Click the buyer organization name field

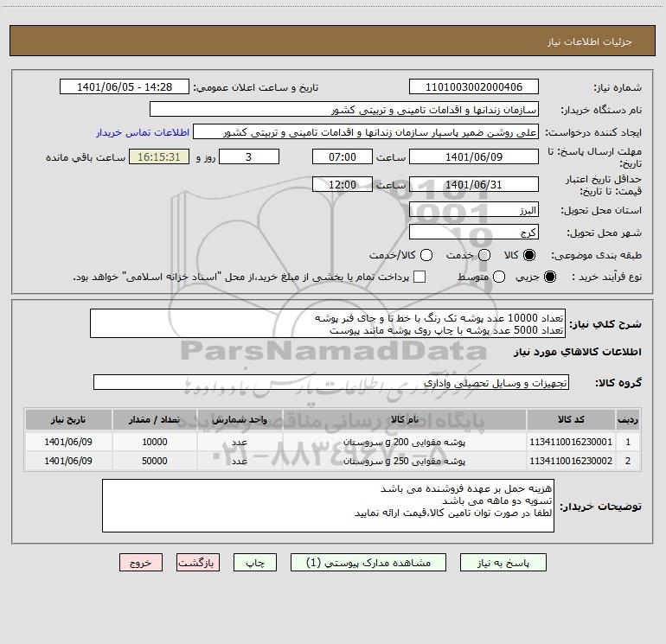click(344, 110)
